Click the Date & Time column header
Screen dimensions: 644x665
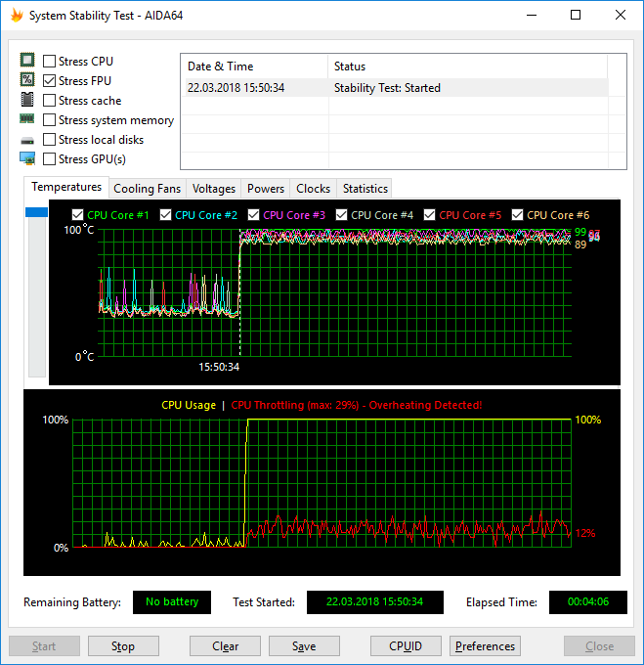pos(255,66)
